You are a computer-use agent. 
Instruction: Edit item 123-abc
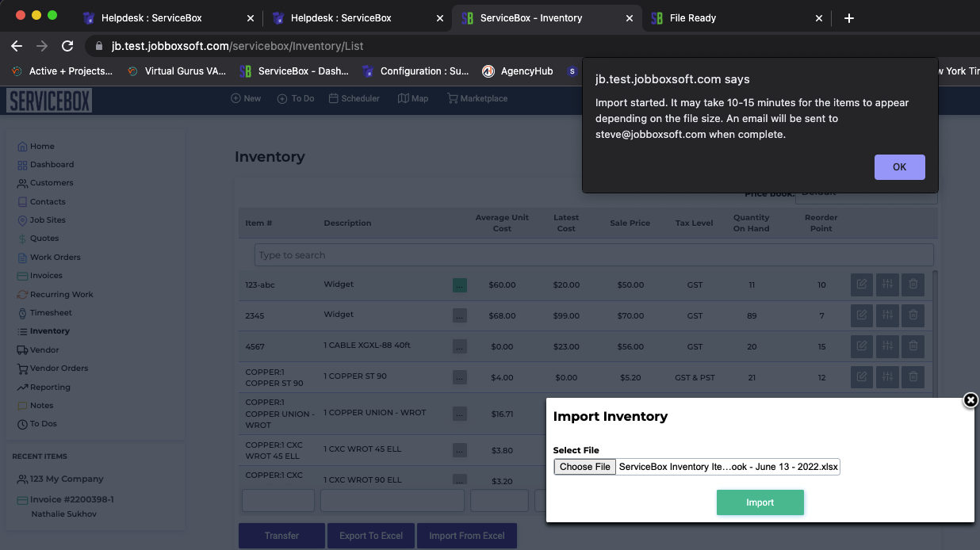[861, 284]
